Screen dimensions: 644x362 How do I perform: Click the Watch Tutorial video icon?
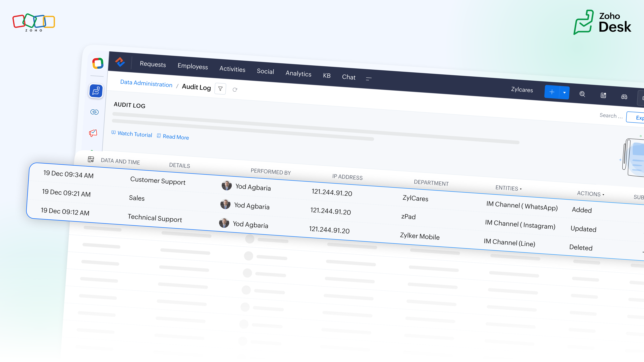tap(114, 132)
